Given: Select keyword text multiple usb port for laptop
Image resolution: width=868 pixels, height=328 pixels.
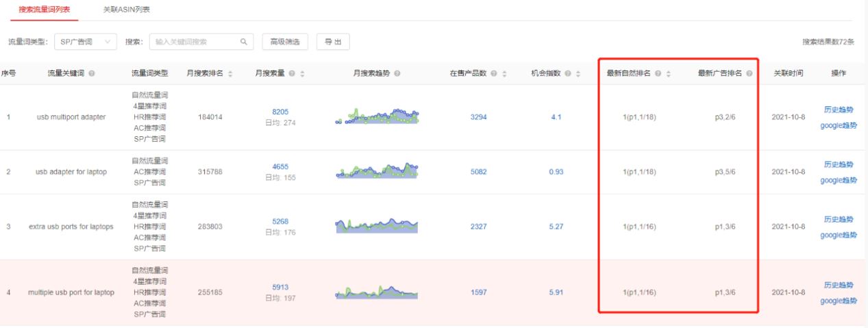Looking at the screenshot, I should point(71,292).
